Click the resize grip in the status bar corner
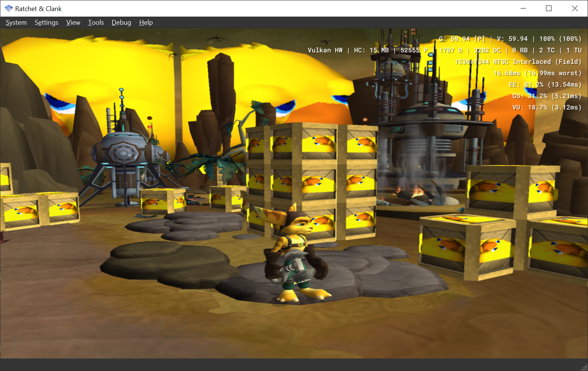 tap(584, 367)
